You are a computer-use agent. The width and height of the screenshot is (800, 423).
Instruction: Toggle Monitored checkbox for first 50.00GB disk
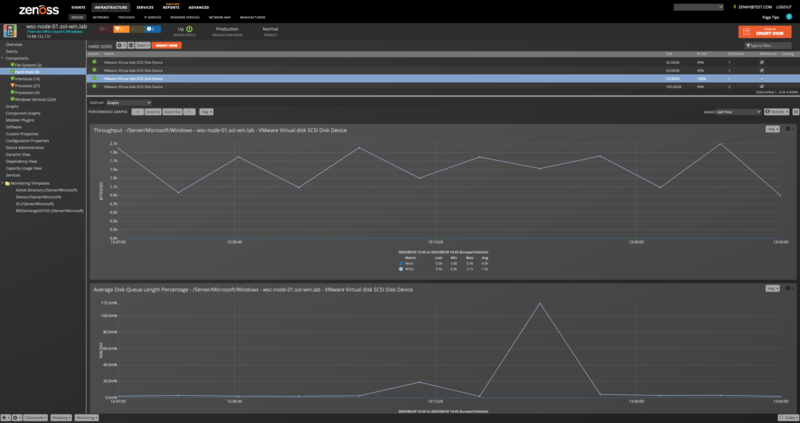click(x=762, y=62)
